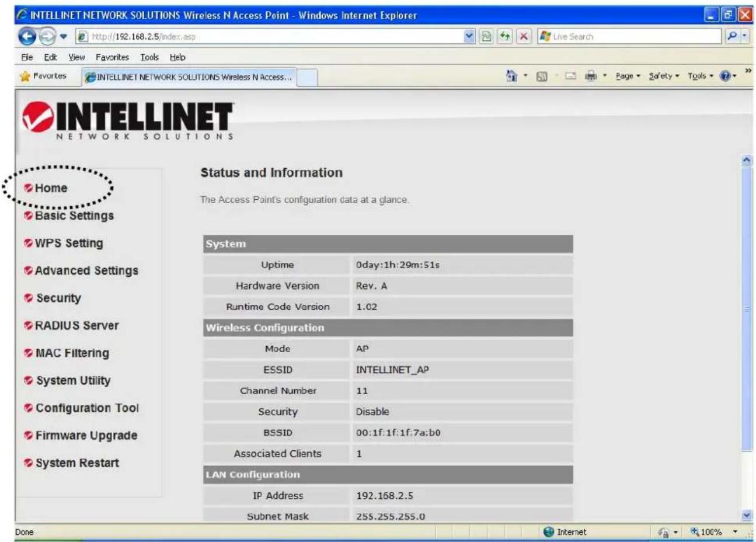The height and width of the screenshot is (542, 756).
Task: Open the recent pages dropdown arrow
Action: click(x=63, y=37)
